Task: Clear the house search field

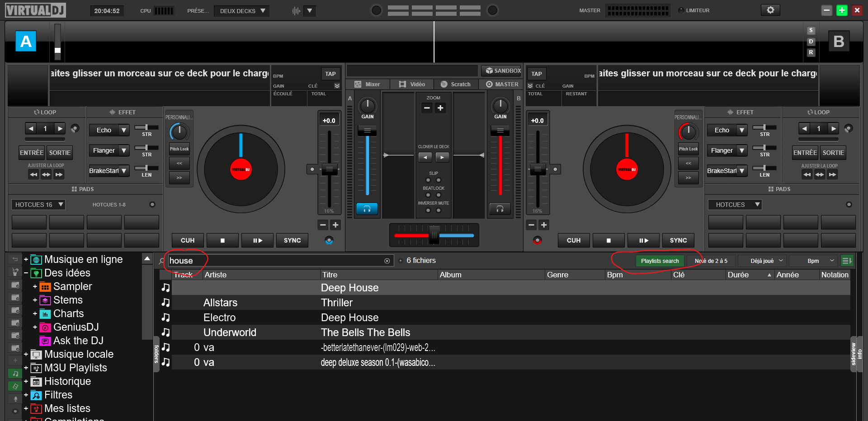Action: (387, 261)
